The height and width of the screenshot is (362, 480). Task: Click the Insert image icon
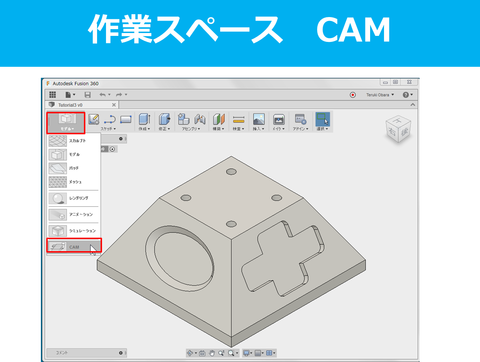259,119
